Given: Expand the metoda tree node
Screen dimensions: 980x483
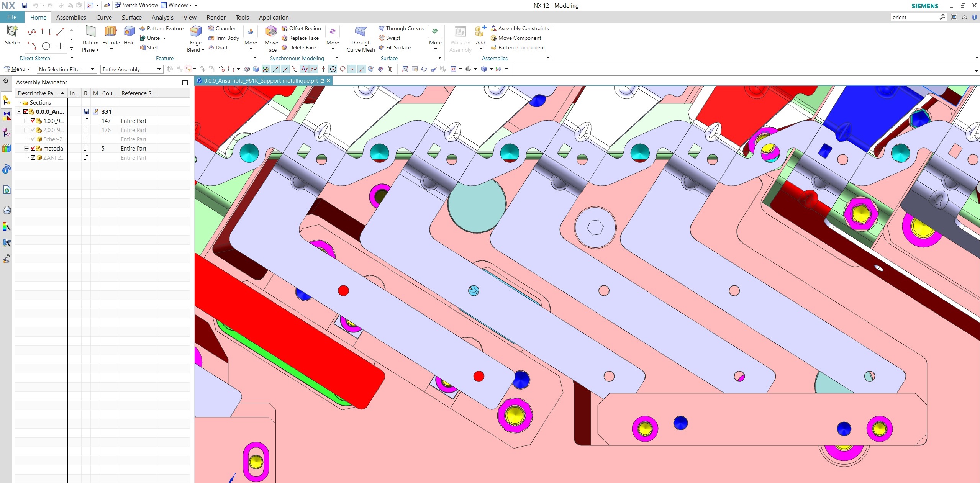Looking at the screenshot, I should click(x=26, y=149).
